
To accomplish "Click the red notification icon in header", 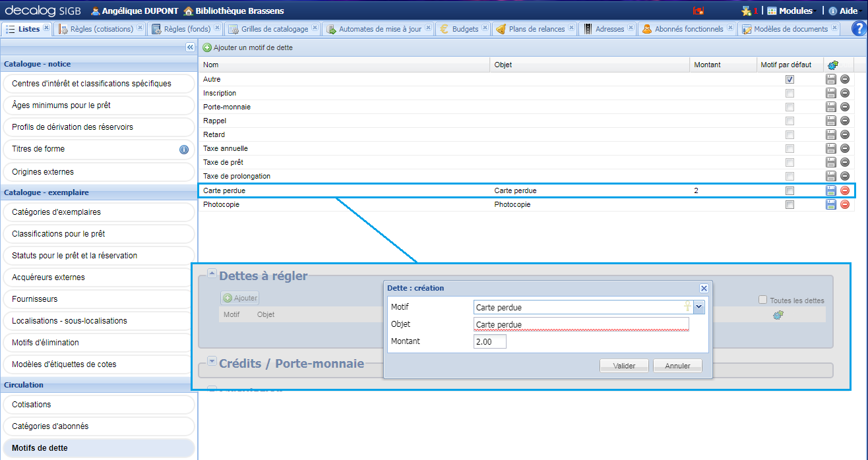I will (x=698, y=11).
